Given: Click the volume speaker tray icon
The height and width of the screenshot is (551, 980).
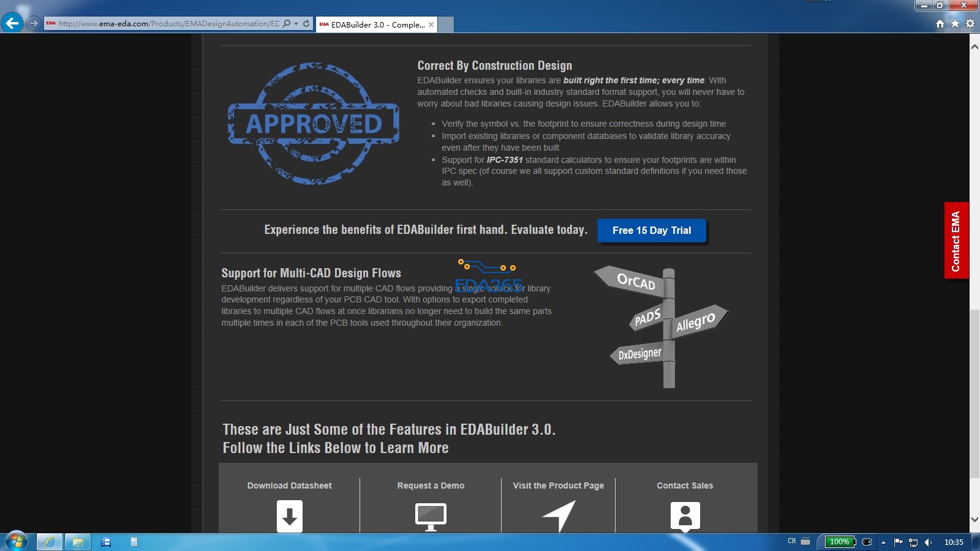Looking at the screenshot, I should pyautogui.click(x=929, y=542).
